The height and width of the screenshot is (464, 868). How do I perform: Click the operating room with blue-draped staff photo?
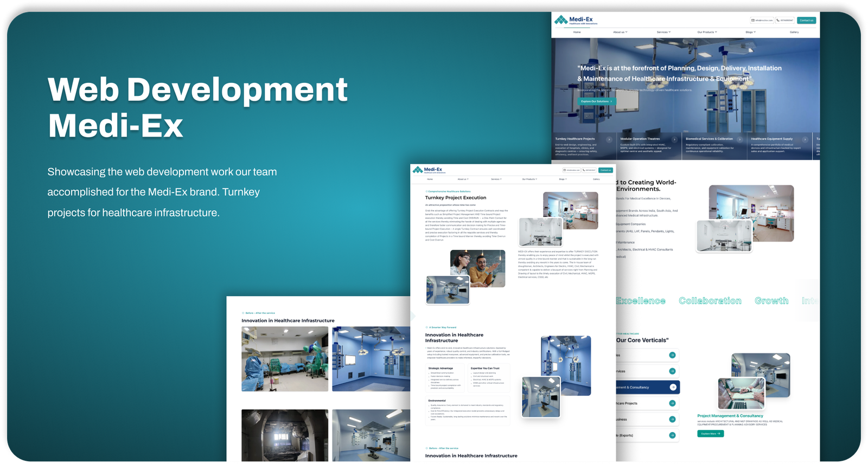(285, 359)
